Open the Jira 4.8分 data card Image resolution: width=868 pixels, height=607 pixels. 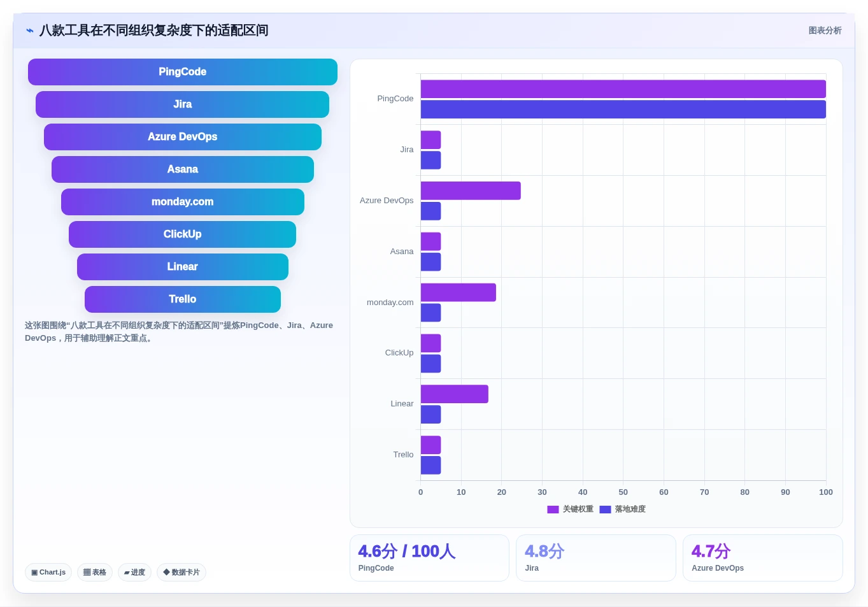(x=596, y=558)
